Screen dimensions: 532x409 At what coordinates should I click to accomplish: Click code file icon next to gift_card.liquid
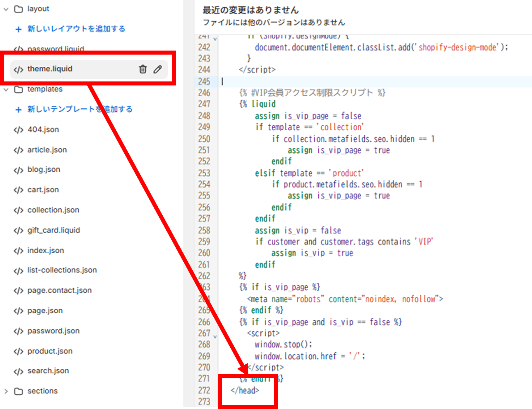(18, 231)
